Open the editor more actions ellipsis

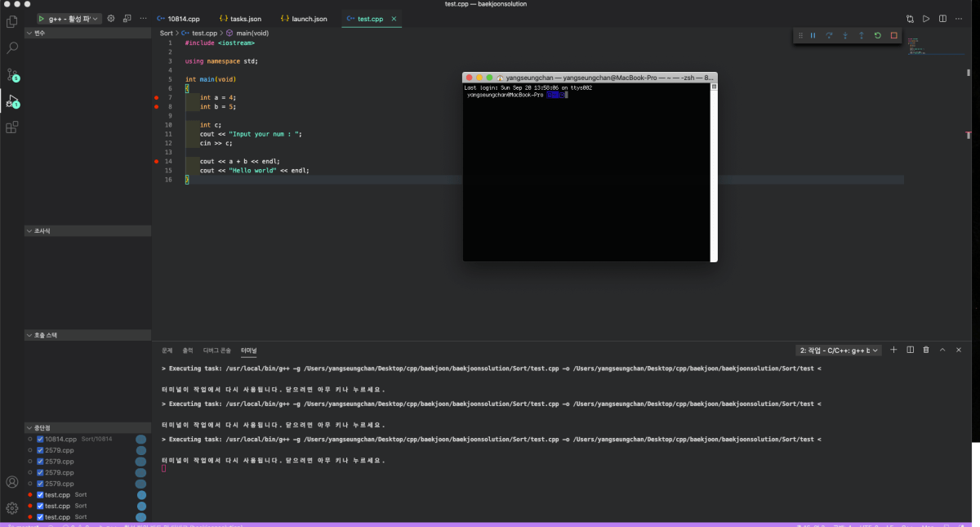pyautogui.click(x=960, y=18)
